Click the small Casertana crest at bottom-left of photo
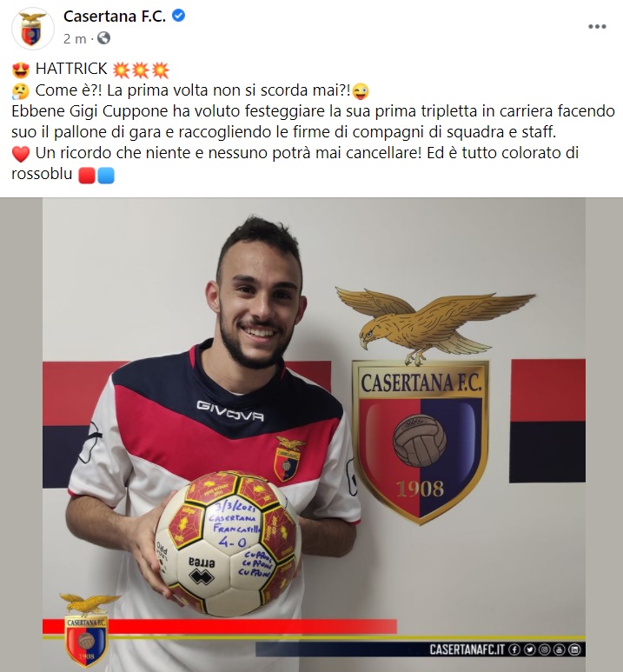 [x=87, y=630]
